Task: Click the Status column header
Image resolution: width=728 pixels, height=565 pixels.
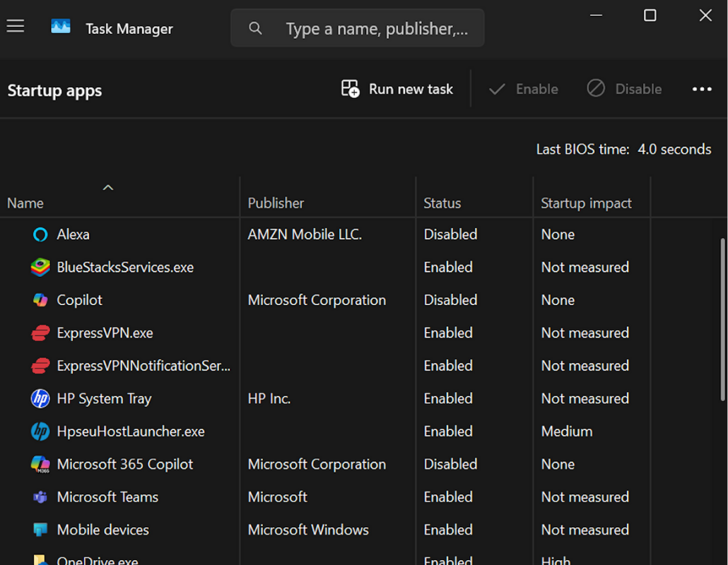Action: tap(442, 203)
